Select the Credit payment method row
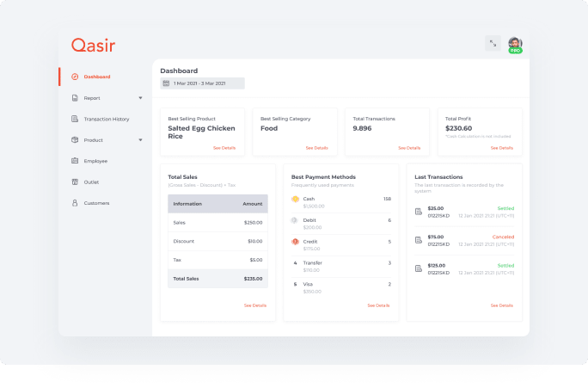This screenshot has width=588, height=388. click(341, 245)
